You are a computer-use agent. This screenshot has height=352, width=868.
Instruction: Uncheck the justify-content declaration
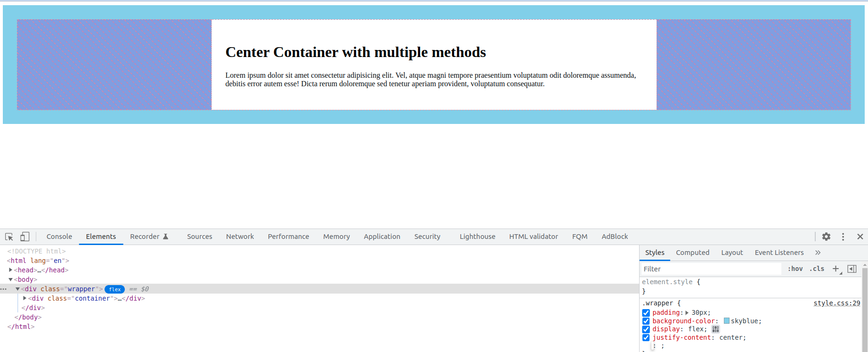[646, 338]
